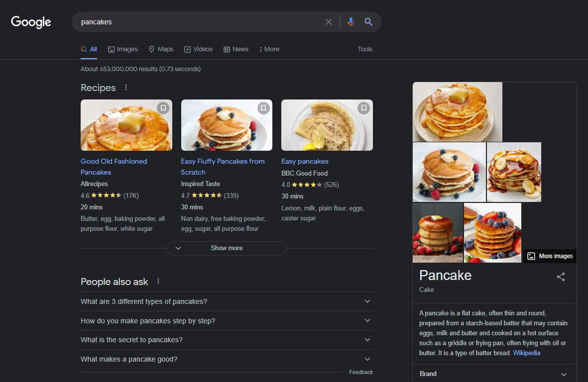The image size is (588, 382).
Task: Open Allrecipes pancake recipe thumbnail image
Action: pyautogui.click(x=126, y=125)
